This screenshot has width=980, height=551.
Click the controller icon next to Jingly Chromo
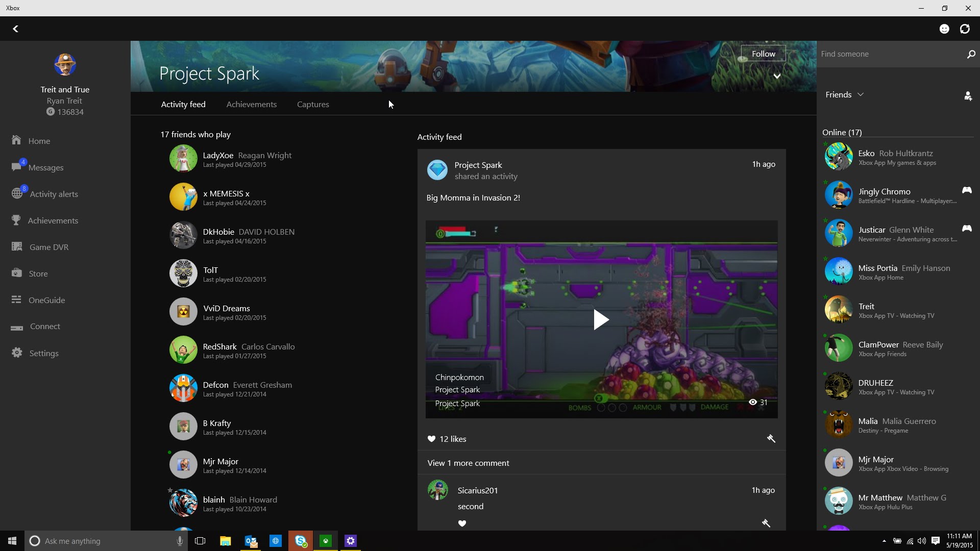pos(967,190)
